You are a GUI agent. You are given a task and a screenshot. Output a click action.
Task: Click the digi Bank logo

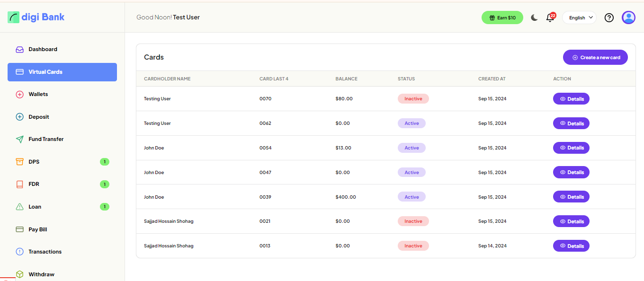36,18
